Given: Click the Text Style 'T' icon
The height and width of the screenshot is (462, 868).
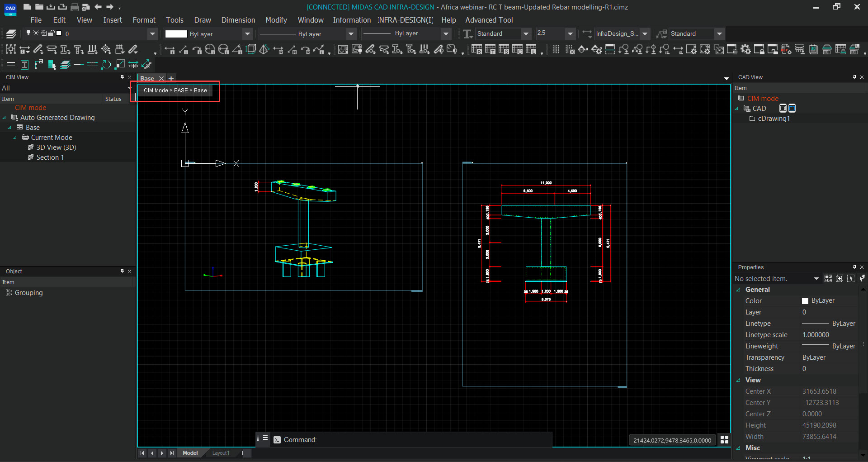Looking at the screenshot, I should [468, 33].
